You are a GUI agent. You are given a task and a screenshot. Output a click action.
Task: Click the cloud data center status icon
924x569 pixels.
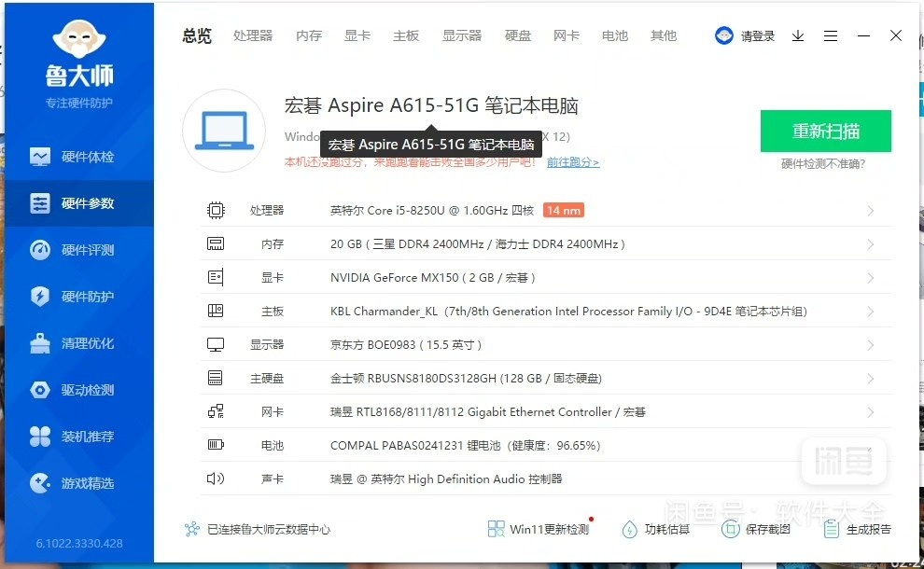pyautogui.click(x=192, y=529)
